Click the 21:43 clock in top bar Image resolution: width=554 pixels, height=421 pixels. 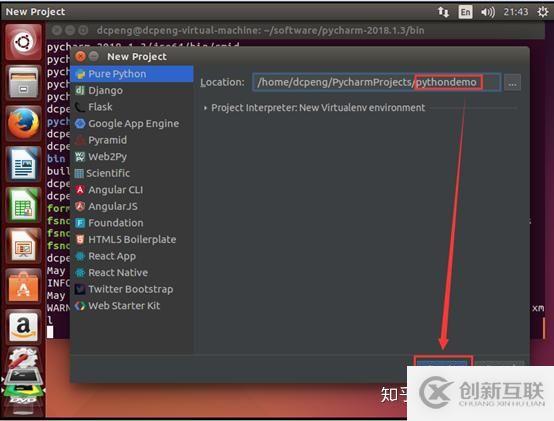516,12
